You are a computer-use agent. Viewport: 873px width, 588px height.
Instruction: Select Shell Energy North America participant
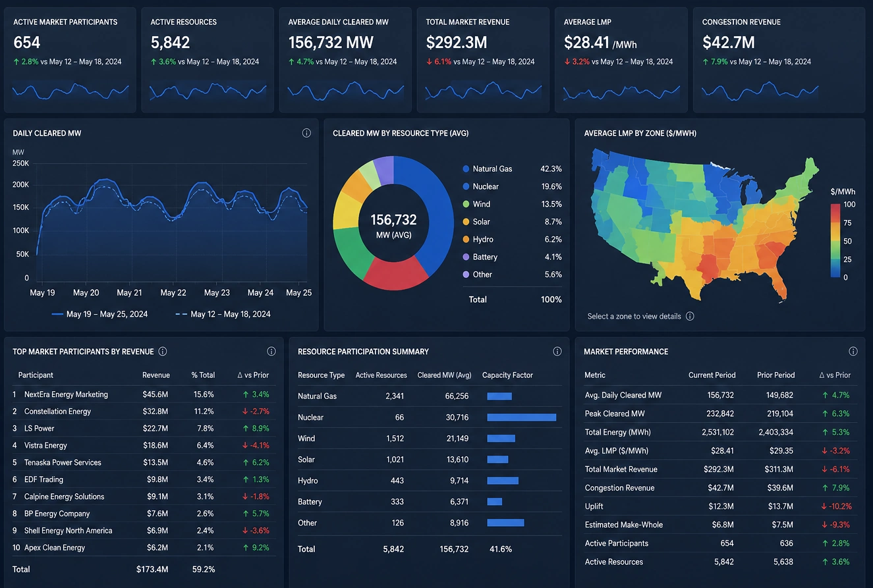(68, 531)
